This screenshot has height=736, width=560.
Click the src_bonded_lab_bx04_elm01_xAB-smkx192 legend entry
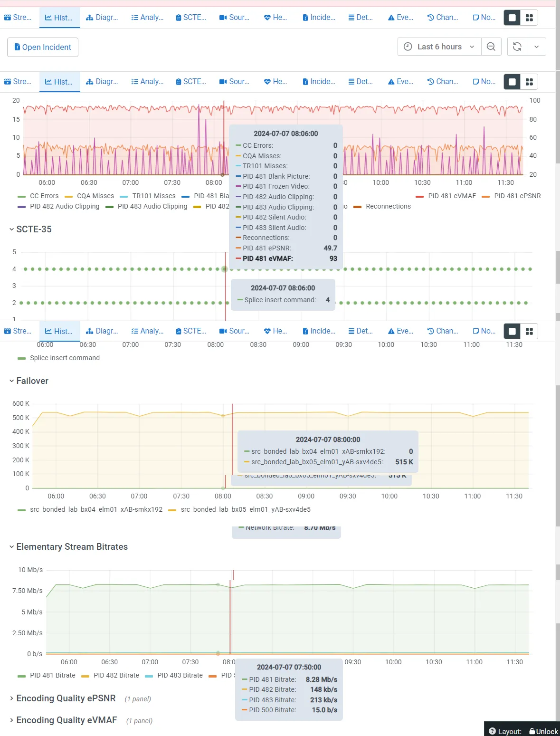90,509
